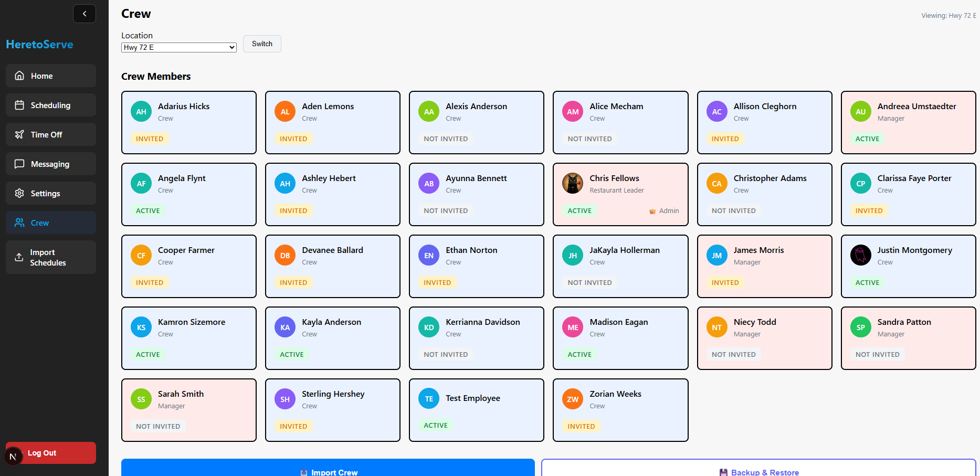
Task: Open Andreea Umstaedter's manager card
Action: pos(908,122)
